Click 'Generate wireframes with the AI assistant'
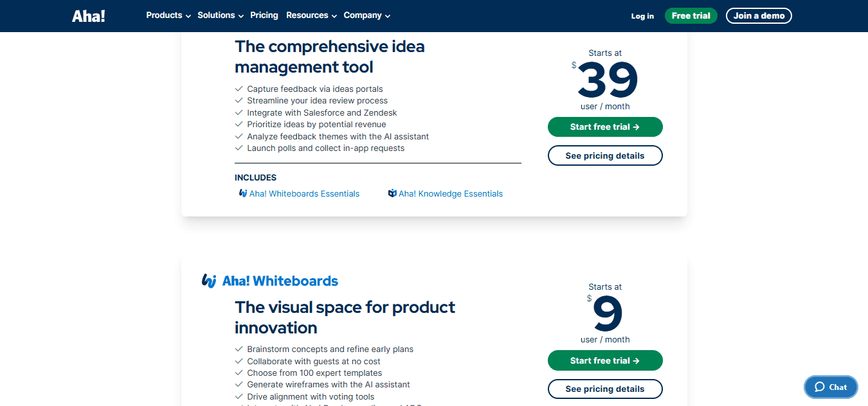 (x=329, y=385)
